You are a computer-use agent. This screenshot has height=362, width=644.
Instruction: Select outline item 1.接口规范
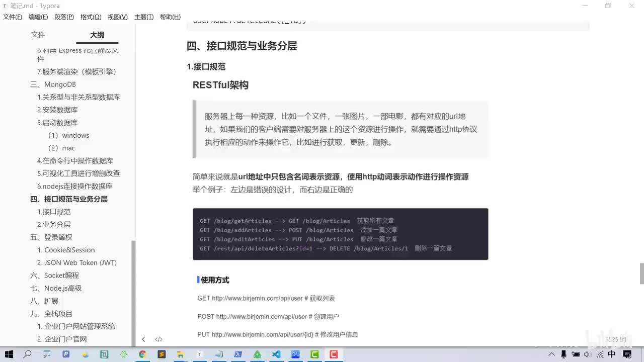click(54, 212)
